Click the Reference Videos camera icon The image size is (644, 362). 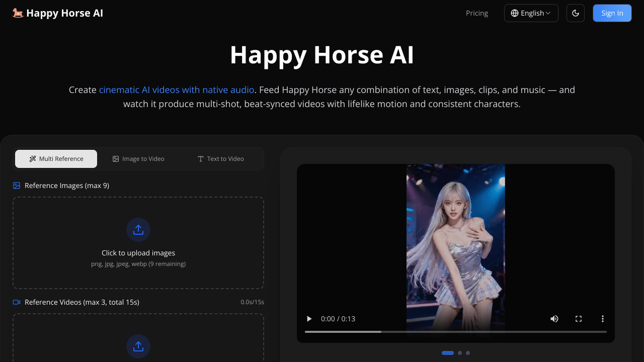pos(16,302)
